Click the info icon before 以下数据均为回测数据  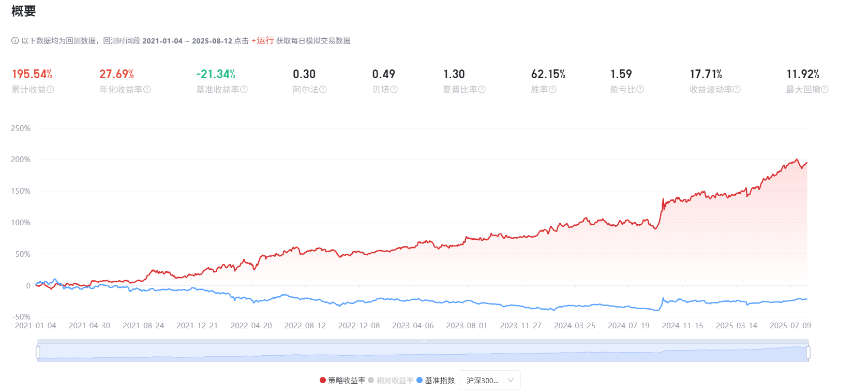click(x=15, y=41)
